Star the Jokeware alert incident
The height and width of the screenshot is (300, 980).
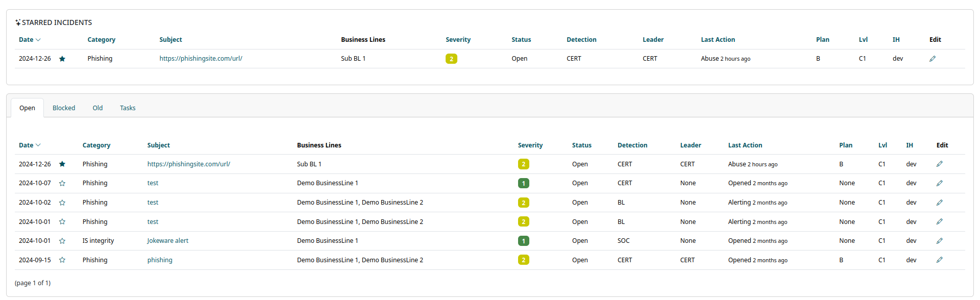coord(62,241)
